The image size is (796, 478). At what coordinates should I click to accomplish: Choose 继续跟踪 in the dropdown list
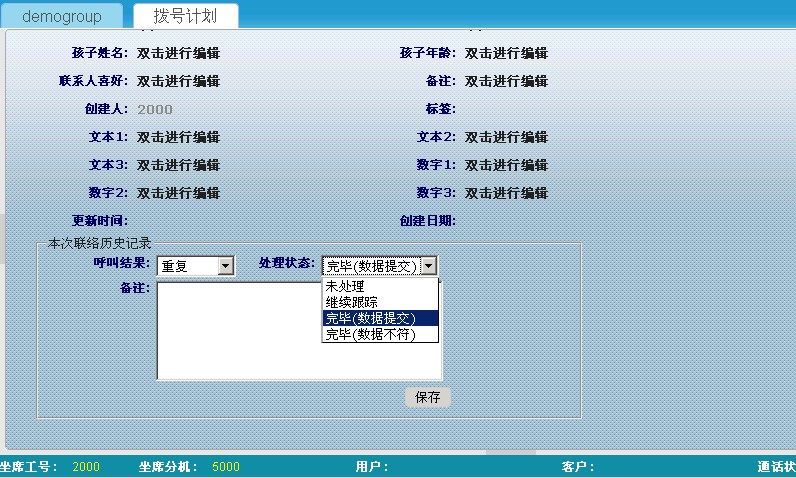[352, 302]
